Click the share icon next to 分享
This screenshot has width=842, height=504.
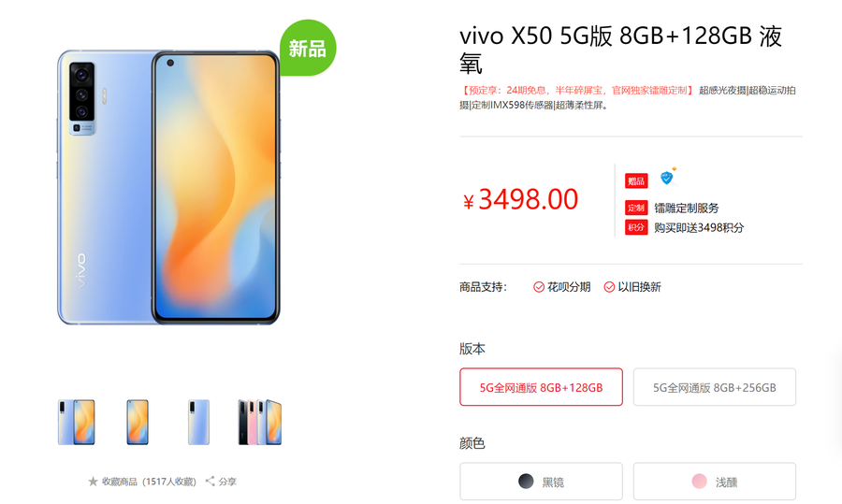point(210,481)
